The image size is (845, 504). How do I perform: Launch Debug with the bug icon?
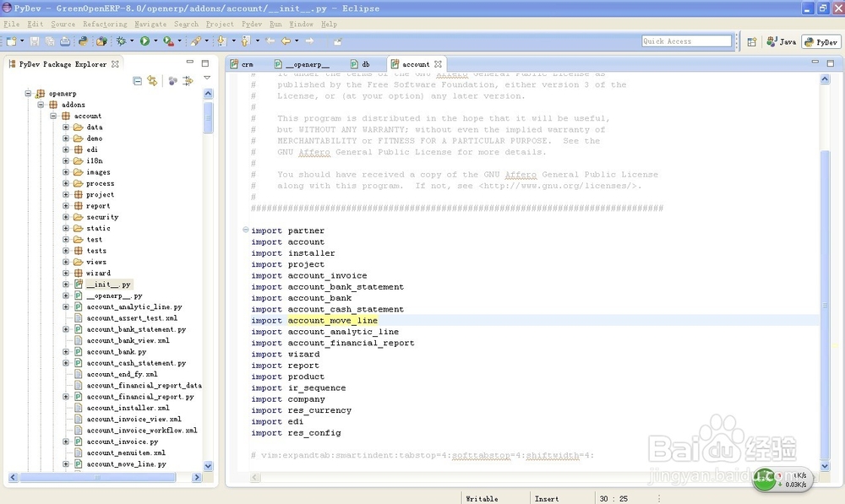coord(121,41)
